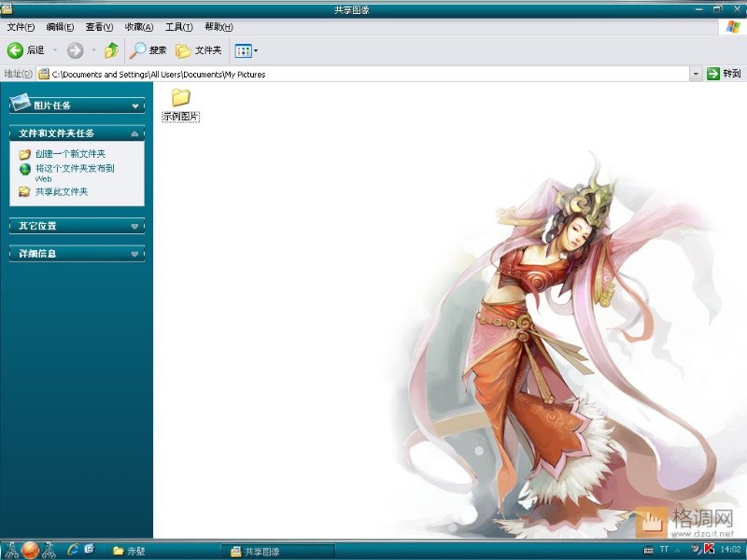Screen dimensions: 747x560
Task: Click the grey Forward arrow button
Action: (x=75, y=50)
